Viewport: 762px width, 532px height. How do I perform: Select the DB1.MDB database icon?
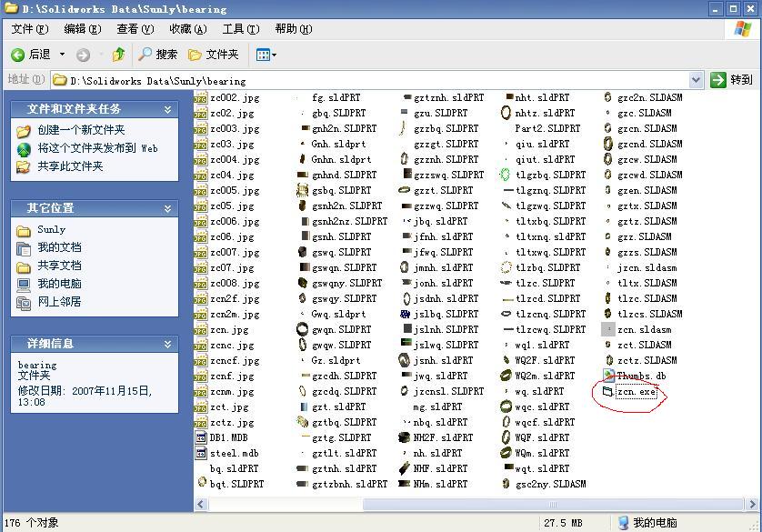click(201, 437)
